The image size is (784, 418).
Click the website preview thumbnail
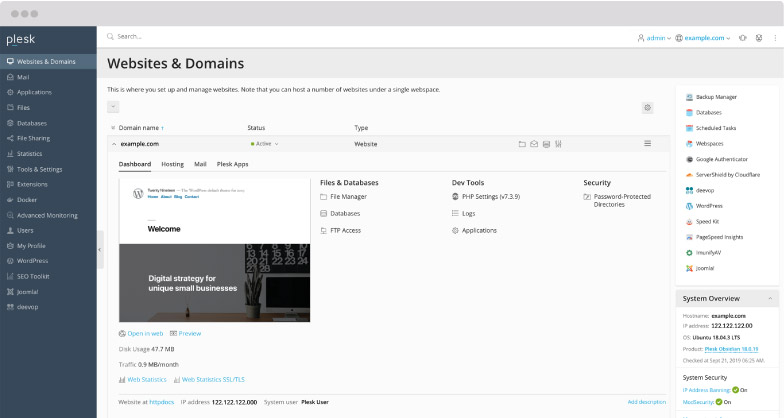pos(214,251)
